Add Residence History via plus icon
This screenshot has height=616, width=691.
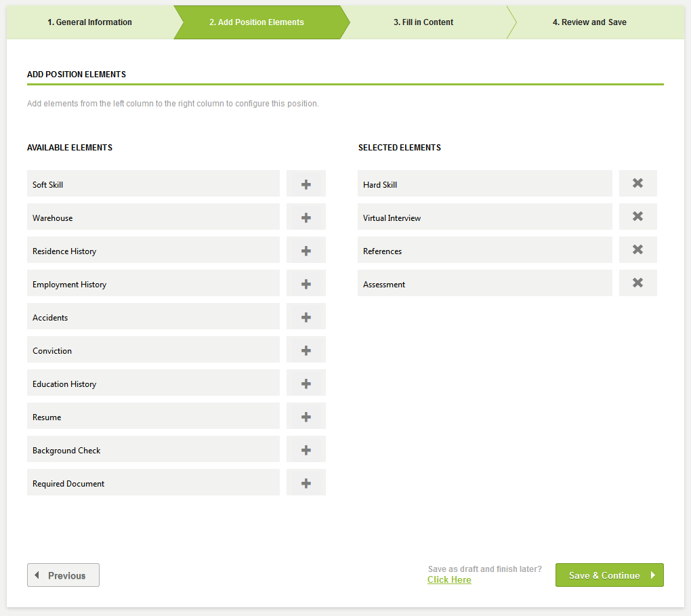tap(306, 250)
